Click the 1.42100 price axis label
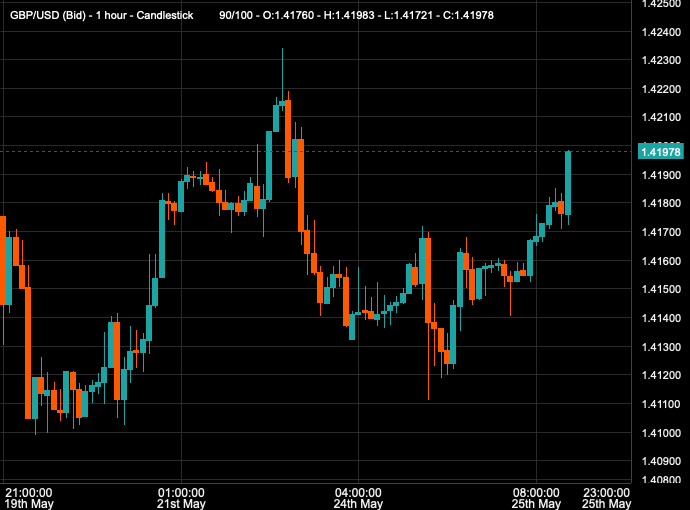The height and width of the screenshot is (510, 690). point(661,117)
